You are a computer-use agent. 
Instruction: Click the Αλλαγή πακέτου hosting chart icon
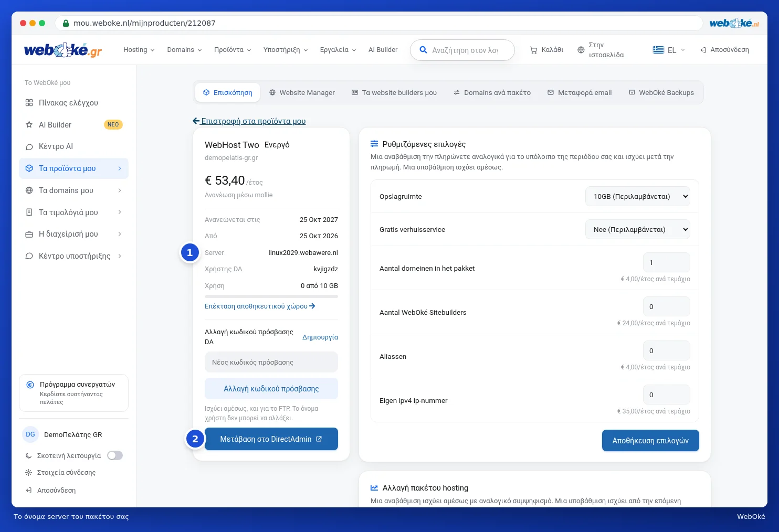point(374,488)
